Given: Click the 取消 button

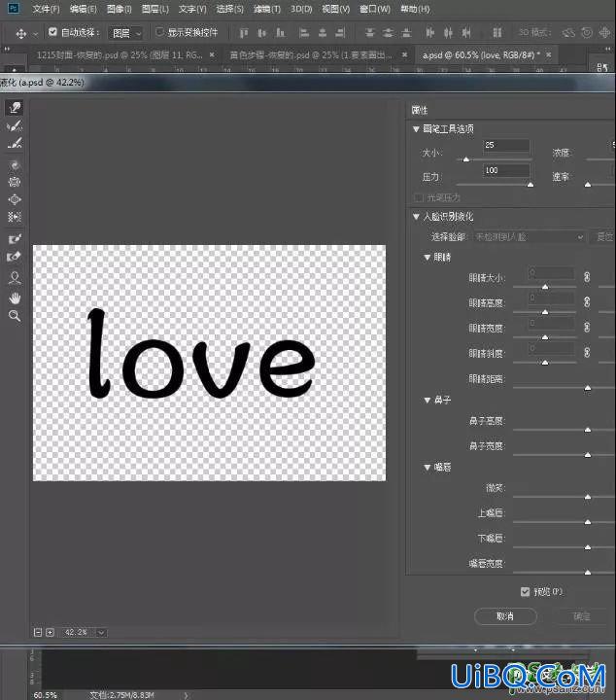Looking at the screenshot, I should (x=505, y=616).
